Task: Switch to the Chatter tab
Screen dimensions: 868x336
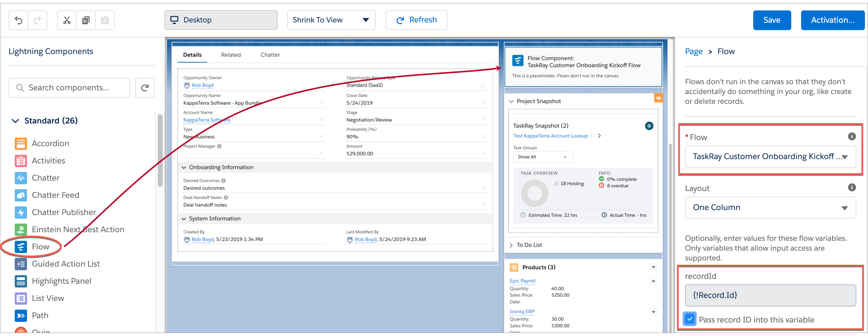Action: coord(270,55)
